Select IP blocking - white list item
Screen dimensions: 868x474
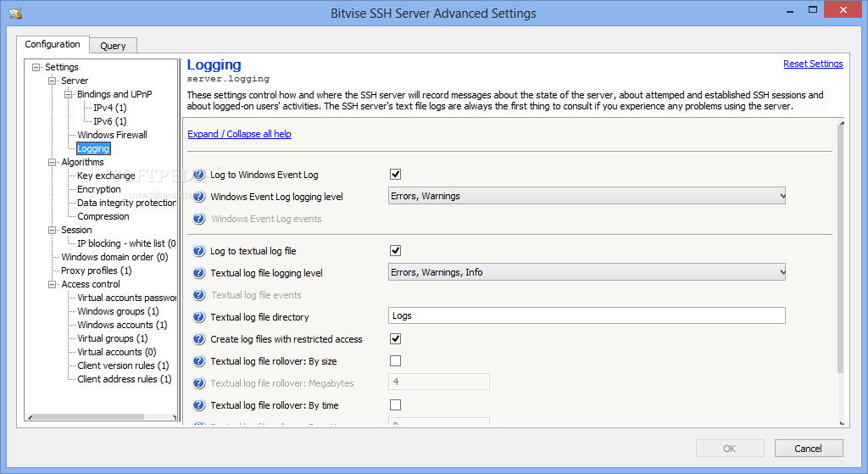coord(126,243)
